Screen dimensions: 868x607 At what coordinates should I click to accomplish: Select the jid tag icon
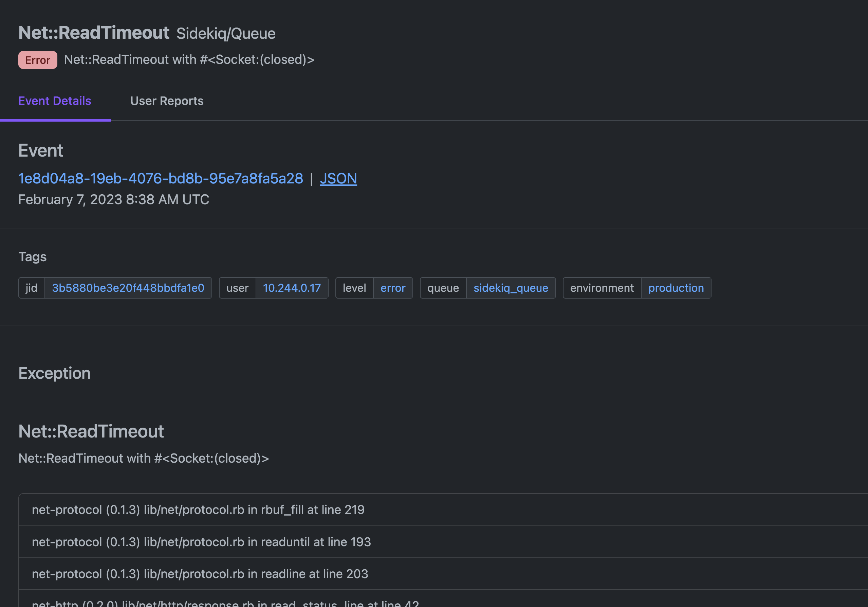[x=32, y=288]
